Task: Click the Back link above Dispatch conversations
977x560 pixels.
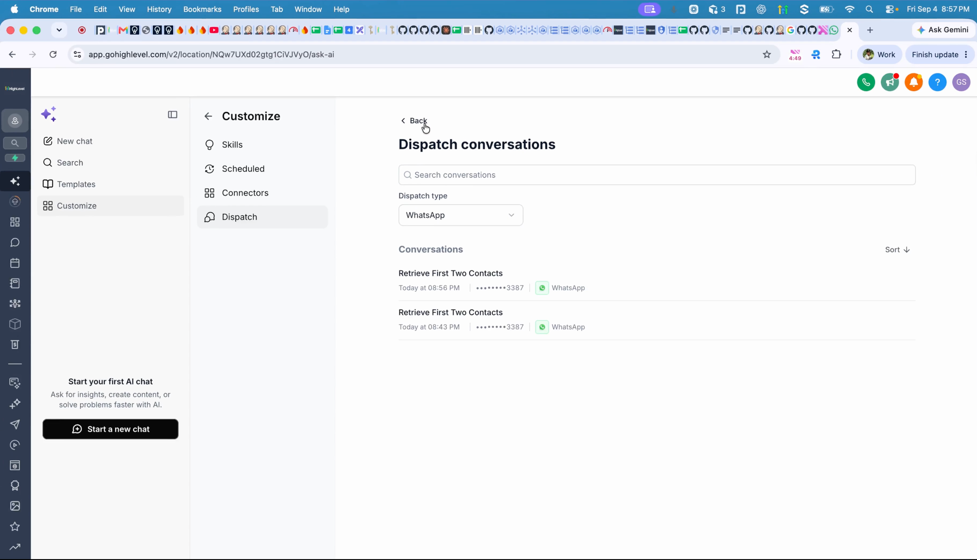Action: tap(414, 121)
